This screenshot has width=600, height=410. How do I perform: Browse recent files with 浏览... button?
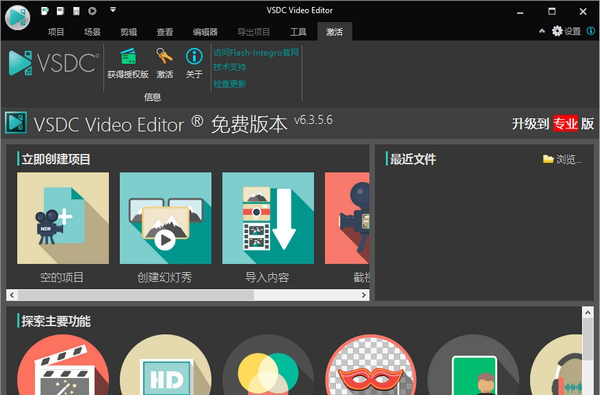562,159
